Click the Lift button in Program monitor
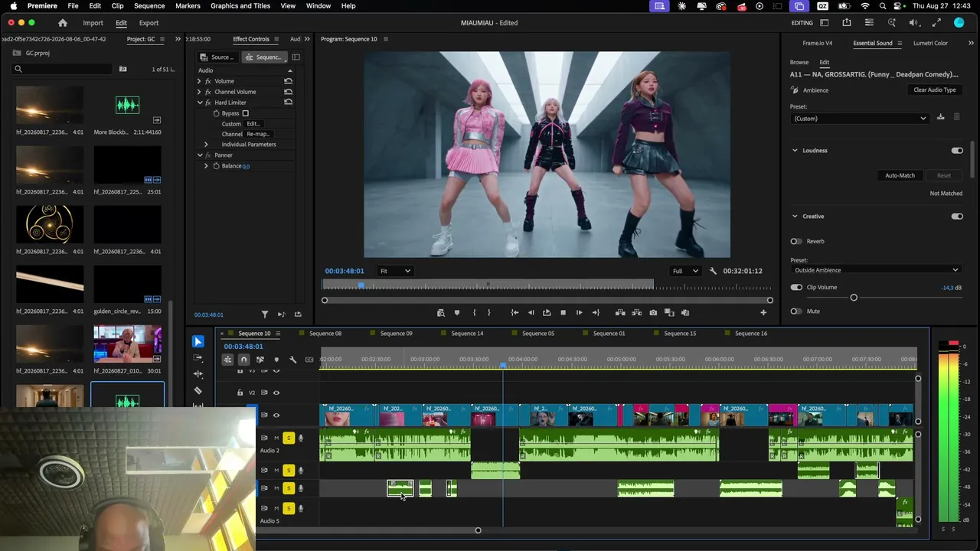The width and height of the screenshot is (980, 551). pos(620,312)
